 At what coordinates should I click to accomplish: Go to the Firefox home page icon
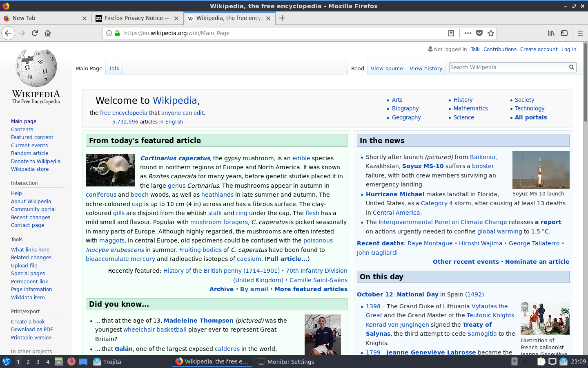click(x=48, y=33)
